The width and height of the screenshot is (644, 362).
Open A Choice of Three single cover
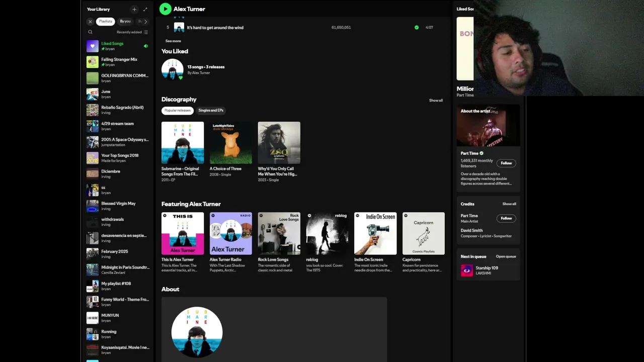[231, 143]
